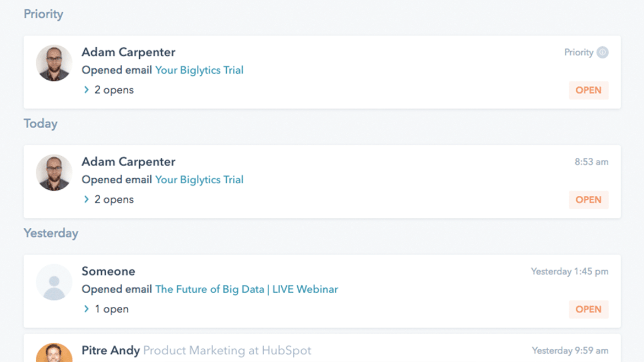644x362 pixels.
Task: Click OPEN on the Priority card
Action: pos(588,90)
